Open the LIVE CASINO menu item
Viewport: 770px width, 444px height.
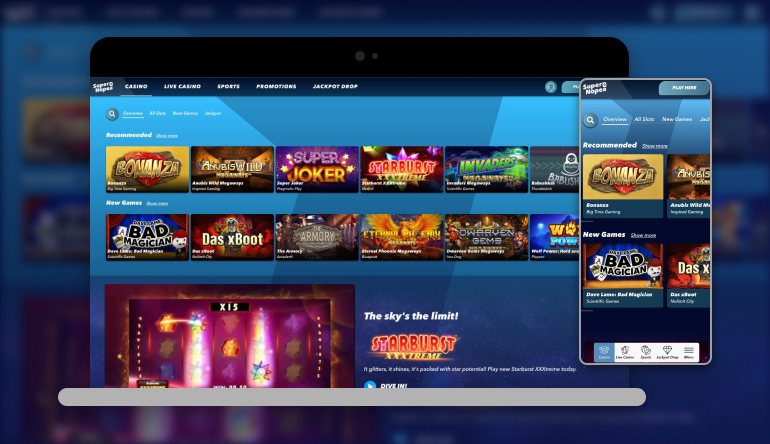pos(182,86)
